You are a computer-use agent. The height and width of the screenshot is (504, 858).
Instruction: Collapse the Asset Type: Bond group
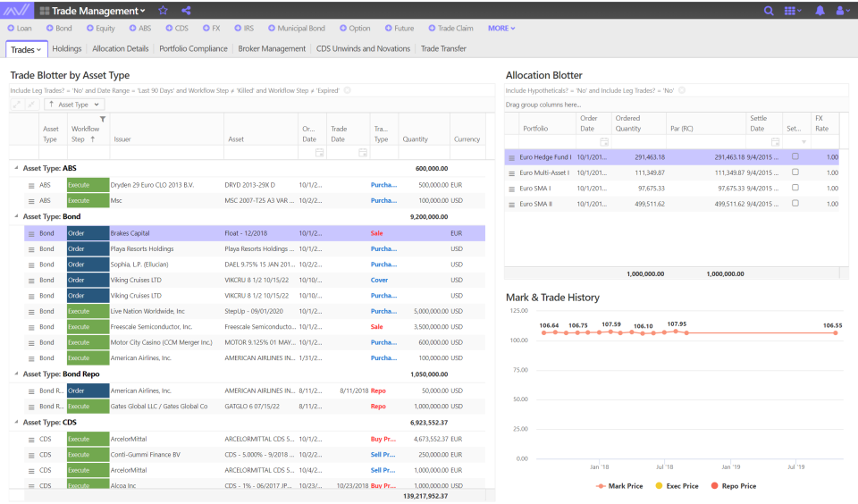click(16, 216)
